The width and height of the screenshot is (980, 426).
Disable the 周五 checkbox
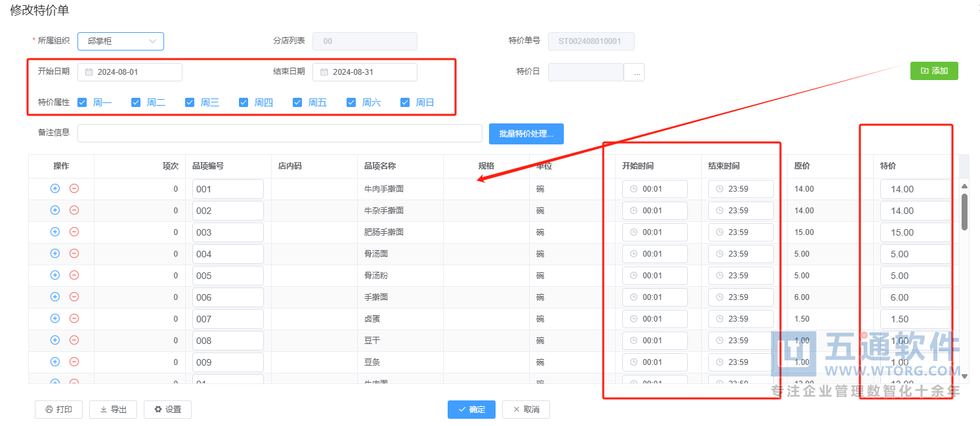point(297,102)
